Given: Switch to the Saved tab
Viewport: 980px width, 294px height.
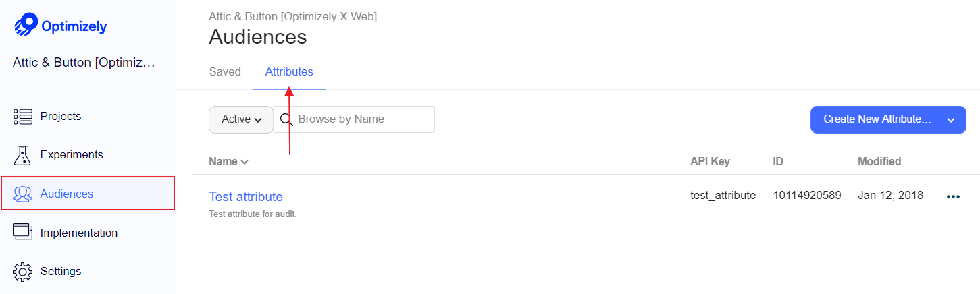Looking at the screenshot, I should click(x=225, y=71).
